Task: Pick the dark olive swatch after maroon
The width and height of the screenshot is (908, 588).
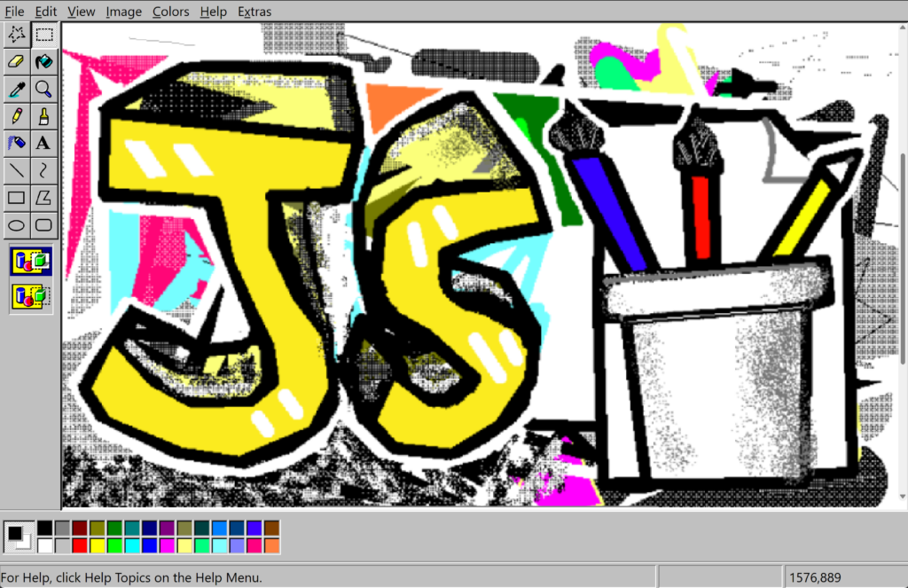Action: (x=98, y=528)
